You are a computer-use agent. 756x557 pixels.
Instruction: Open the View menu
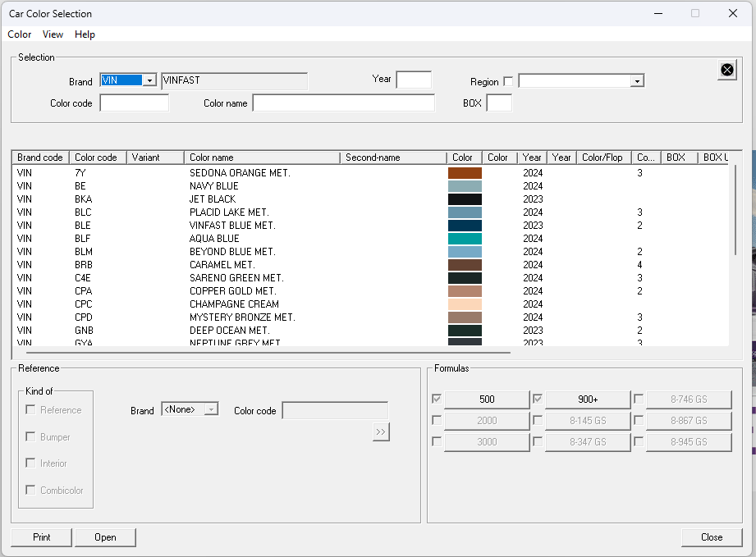53,34
